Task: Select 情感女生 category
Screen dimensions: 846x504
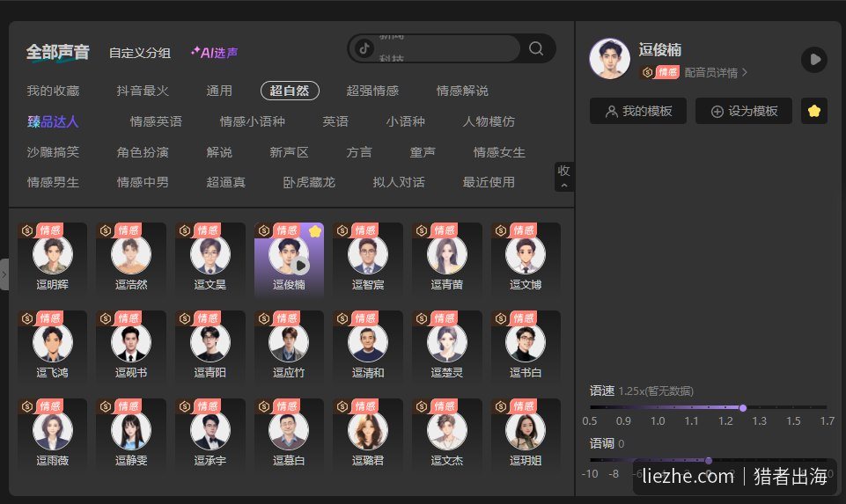Action: tap(499, 152)
